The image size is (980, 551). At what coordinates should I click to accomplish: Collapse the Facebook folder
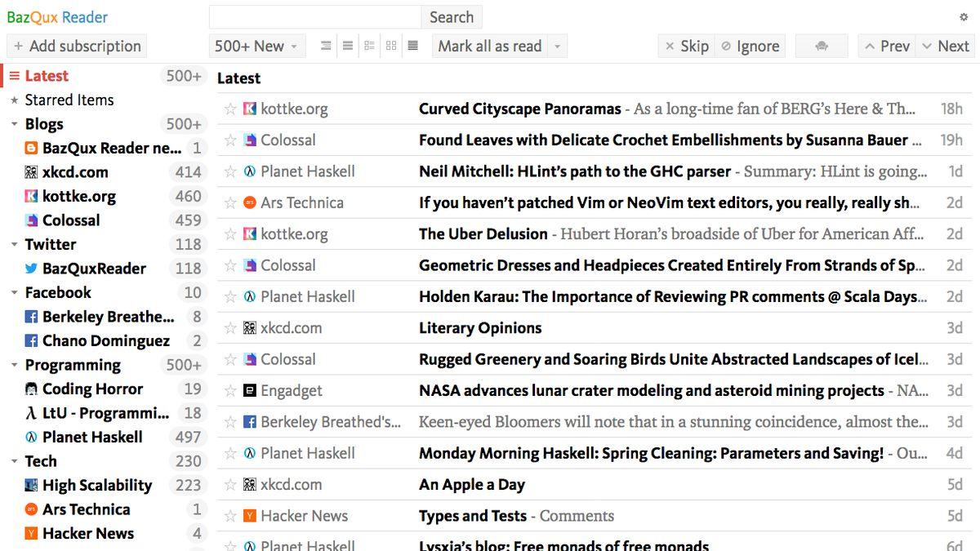pos(14,292)
